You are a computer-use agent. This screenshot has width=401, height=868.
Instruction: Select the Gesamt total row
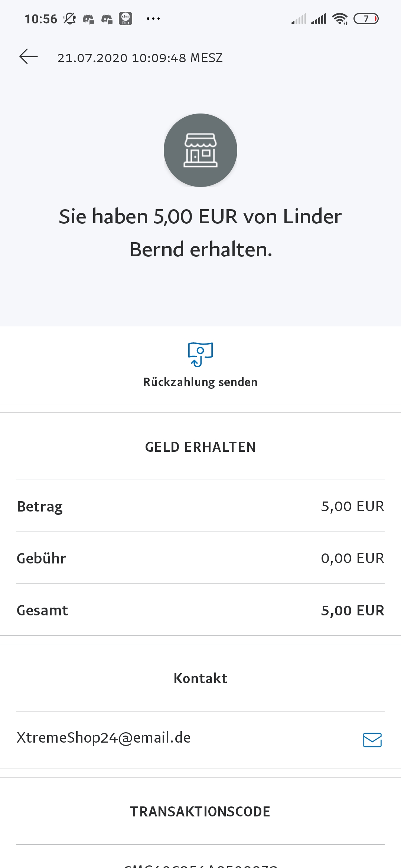click(x=200, y=610)
